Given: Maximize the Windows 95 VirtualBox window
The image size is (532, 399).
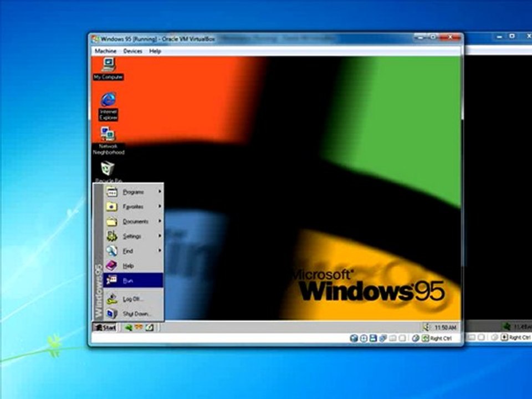Looking at the screenshot, I should click(433, 37).
